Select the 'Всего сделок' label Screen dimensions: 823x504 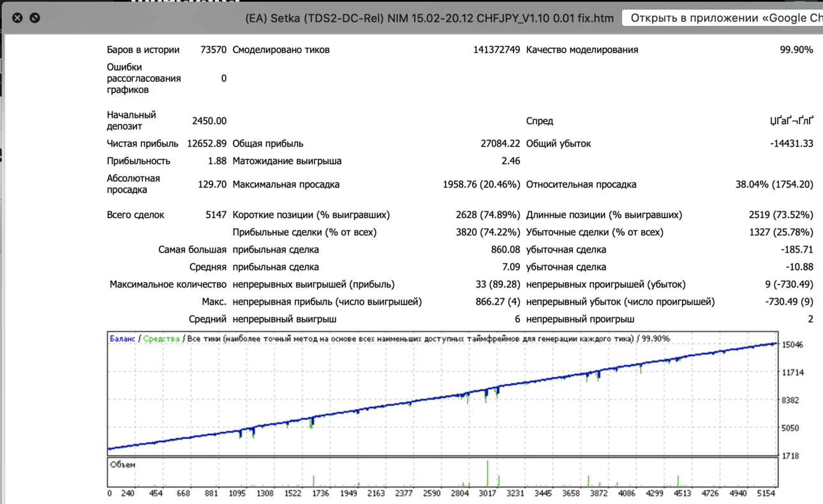[135, 215]
